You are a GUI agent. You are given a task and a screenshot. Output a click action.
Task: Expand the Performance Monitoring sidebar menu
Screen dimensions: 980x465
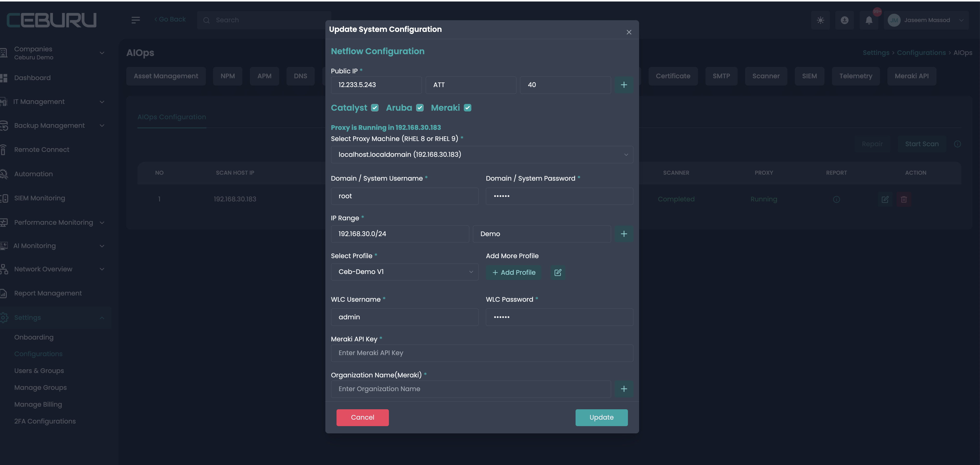[53, 222]
